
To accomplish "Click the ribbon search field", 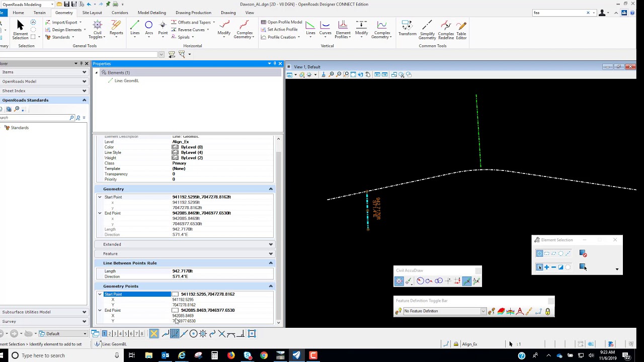I will (559, 13).
